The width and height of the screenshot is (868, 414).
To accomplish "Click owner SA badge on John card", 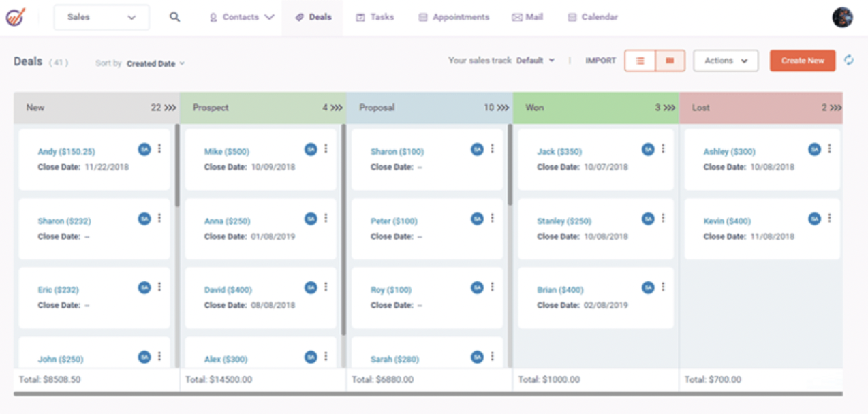I will pos(144,357).
